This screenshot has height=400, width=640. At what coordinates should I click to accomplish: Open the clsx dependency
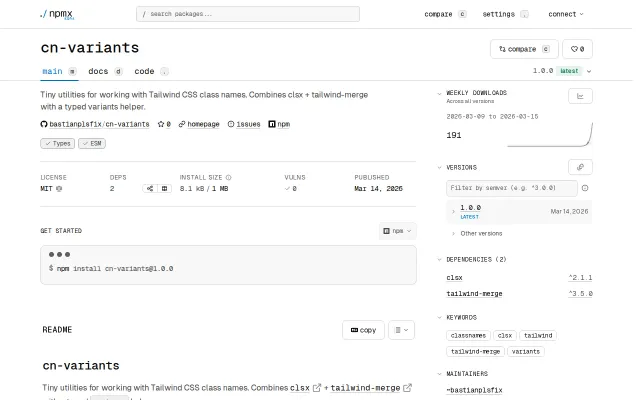[x=454, y=278]
